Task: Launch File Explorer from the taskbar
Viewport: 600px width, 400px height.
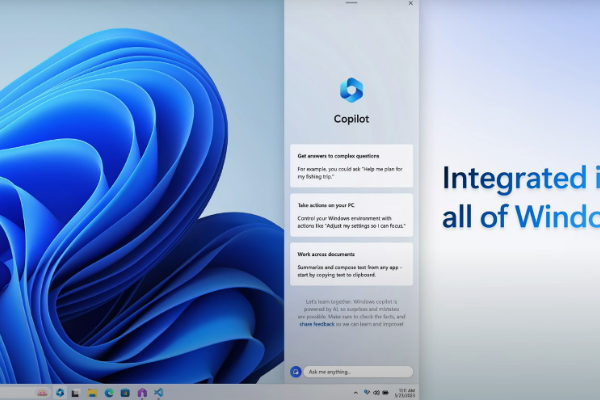Action: (x=92, y=393)
